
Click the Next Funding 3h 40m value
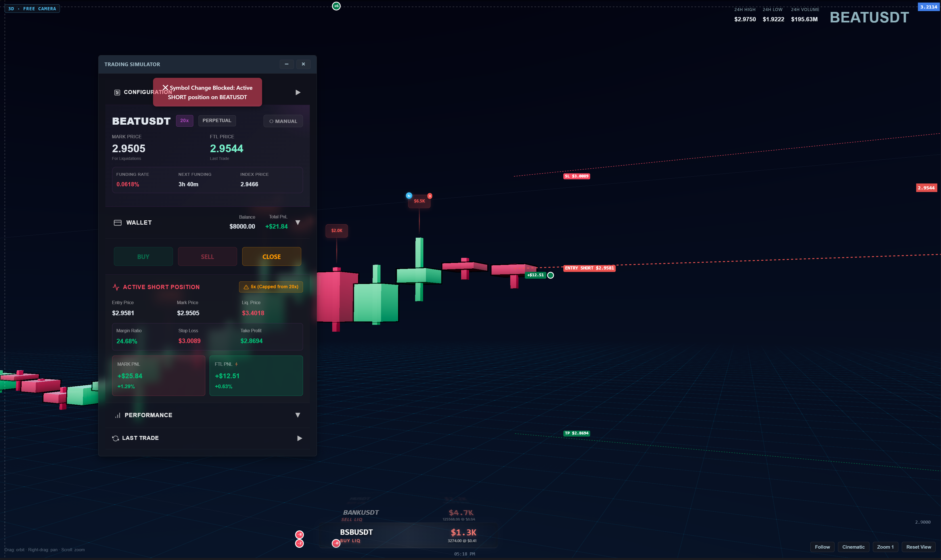click(x=188, y=185)
